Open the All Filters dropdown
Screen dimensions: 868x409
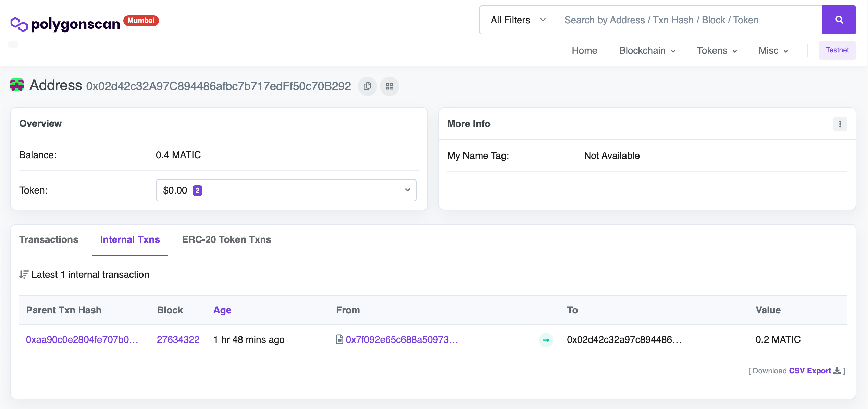tap(518, 20)
